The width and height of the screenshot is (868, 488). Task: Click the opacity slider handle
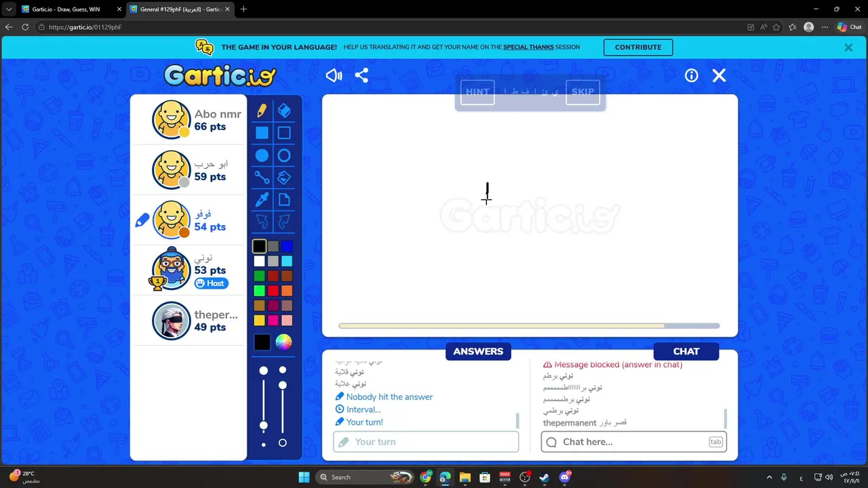click(283, 385)
